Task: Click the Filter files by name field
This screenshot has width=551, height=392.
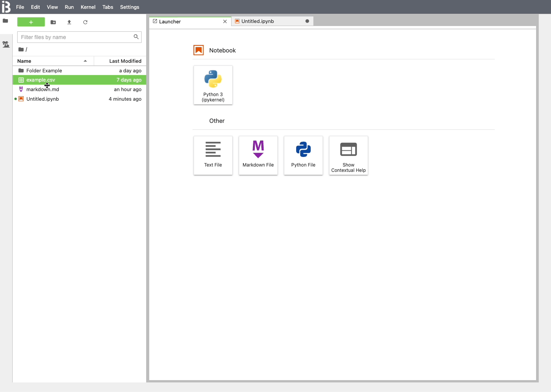Action: coord(75,37)
